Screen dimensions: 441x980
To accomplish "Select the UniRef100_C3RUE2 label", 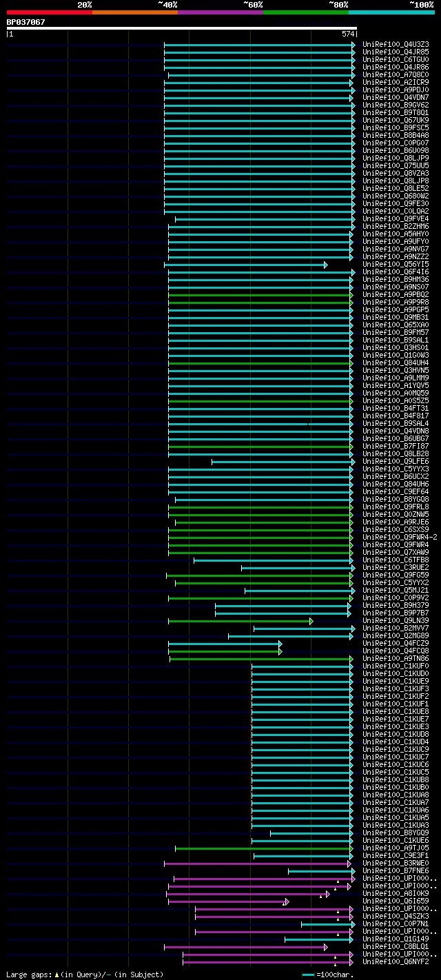I will coord(396,567).
